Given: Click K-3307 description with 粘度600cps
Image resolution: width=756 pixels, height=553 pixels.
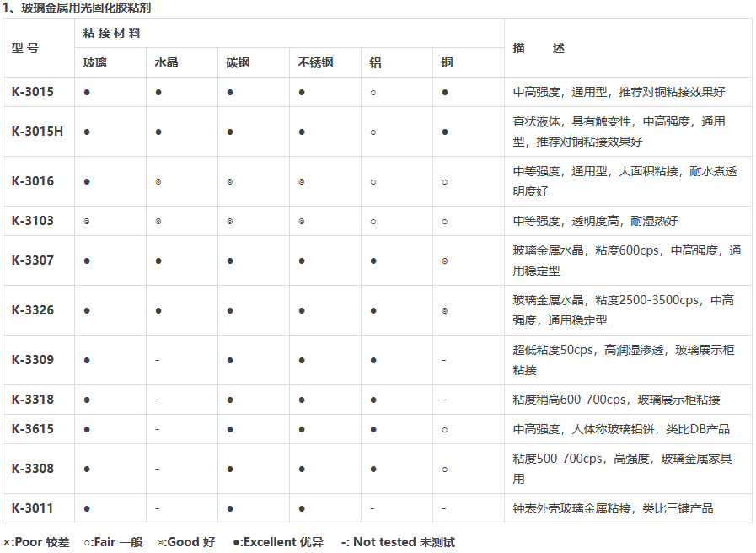Looking at the screenshot, I should (627, 260).
